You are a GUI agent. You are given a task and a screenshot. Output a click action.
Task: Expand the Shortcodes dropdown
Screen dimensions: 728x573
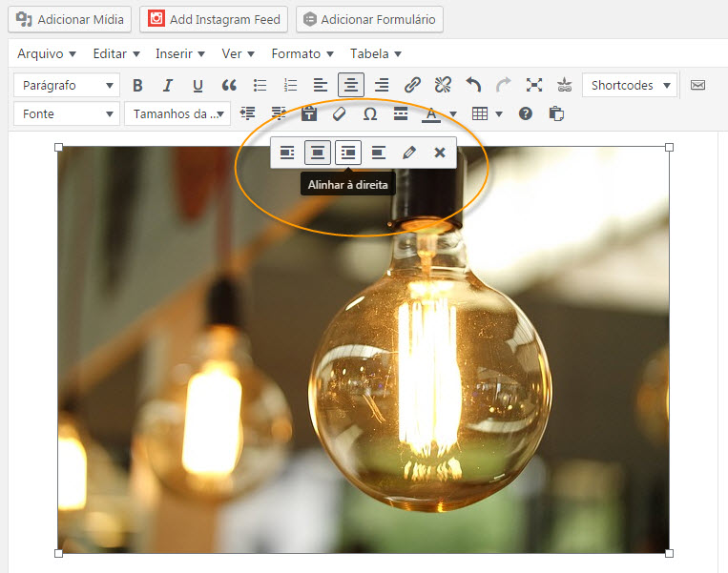[x=629, y=85]
